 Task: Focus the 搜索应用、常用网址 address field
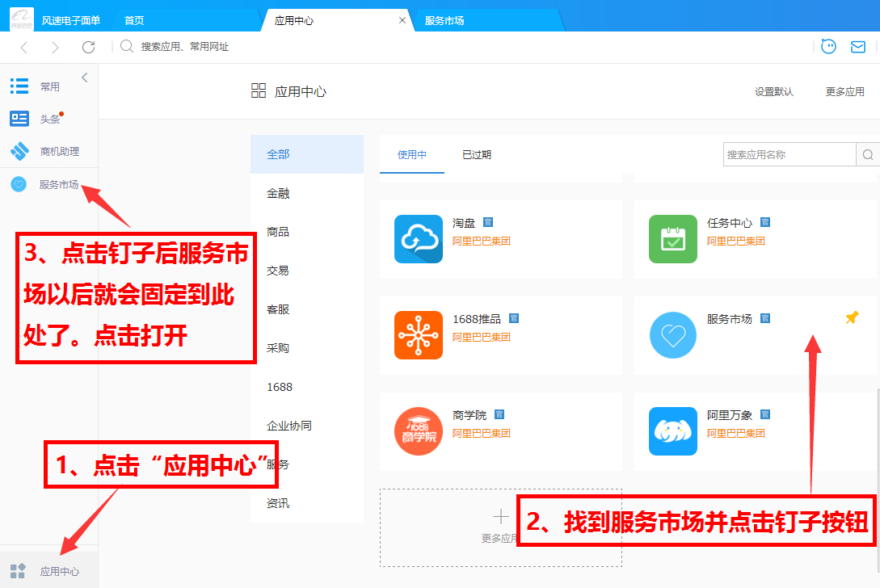point(184,47)
